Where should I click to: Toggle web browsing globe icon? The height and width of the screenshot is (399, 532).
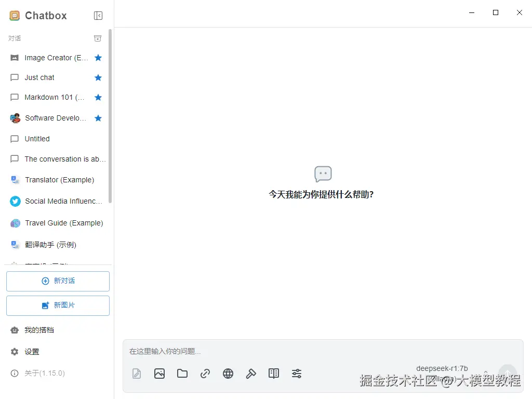coord(228,374)
